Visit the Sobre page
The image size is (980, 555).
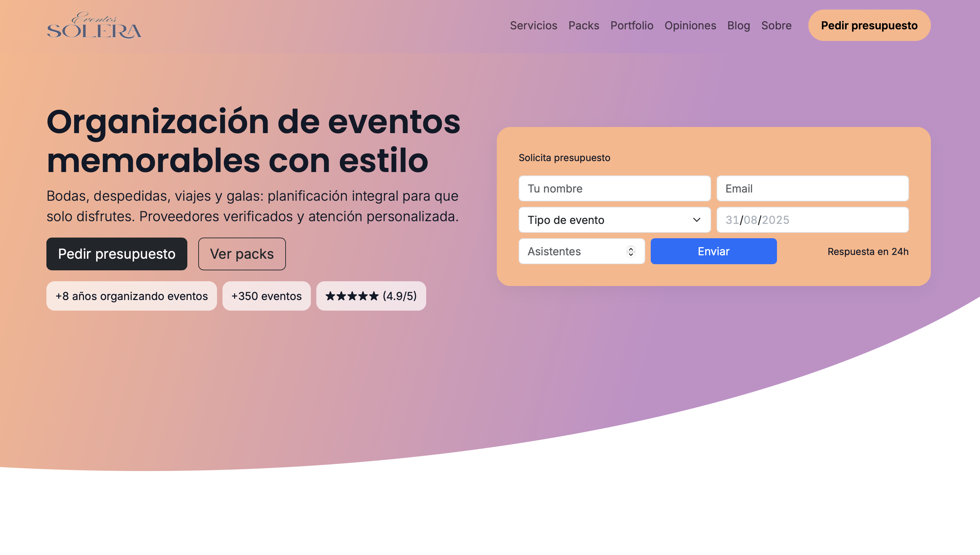[x=776, y=26]
